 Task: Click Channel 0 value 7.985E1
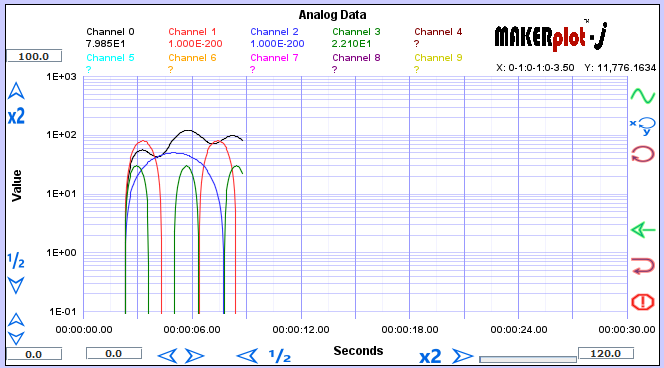[x=105, y=44]
